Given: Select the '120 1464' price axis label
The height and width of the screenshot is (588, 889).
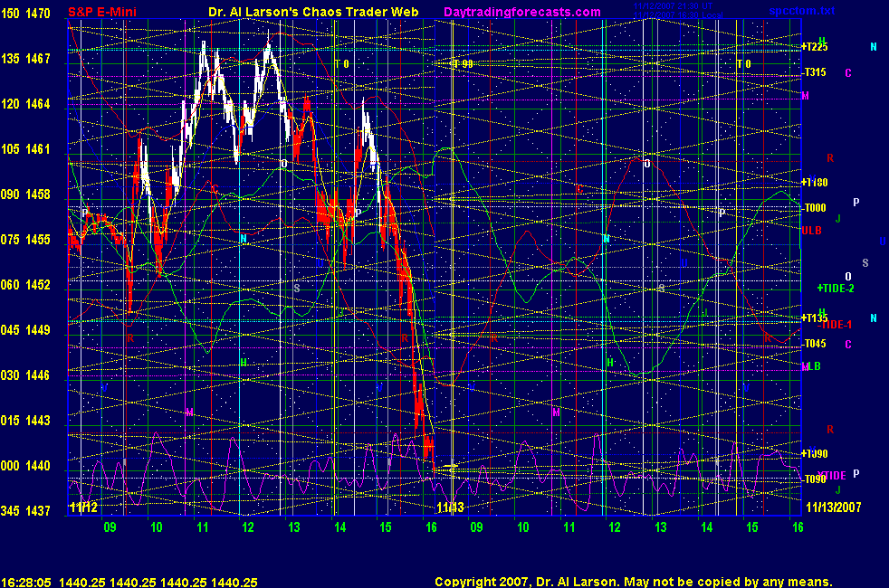Looking at the screenshot, I should [x=25, y=104].
